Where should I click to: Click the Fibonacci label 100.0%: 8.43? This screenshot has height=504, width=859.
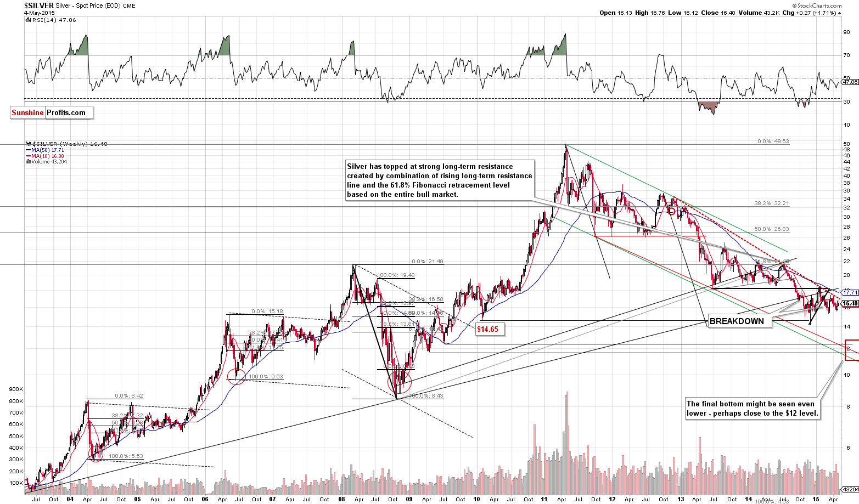click(426, 395)
